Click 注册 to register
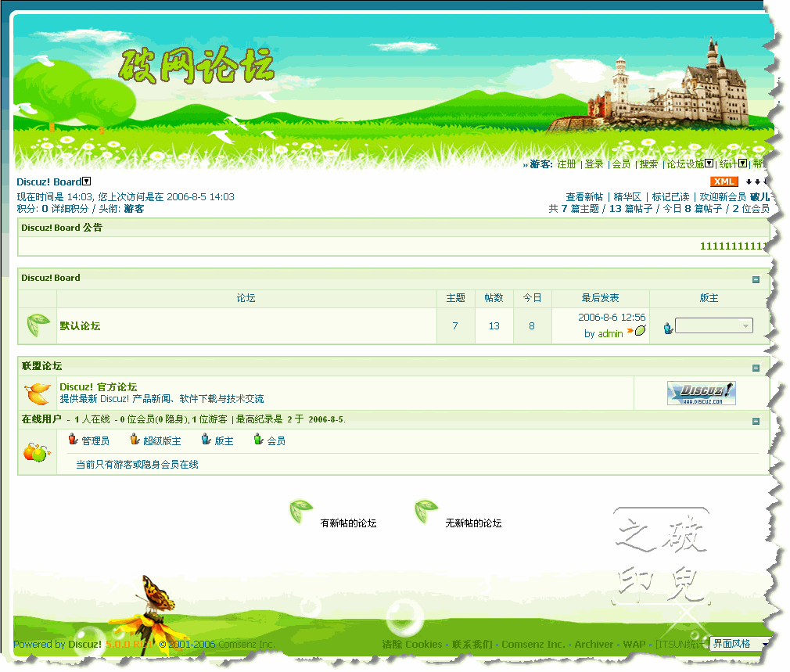 (x=566, y=164)
